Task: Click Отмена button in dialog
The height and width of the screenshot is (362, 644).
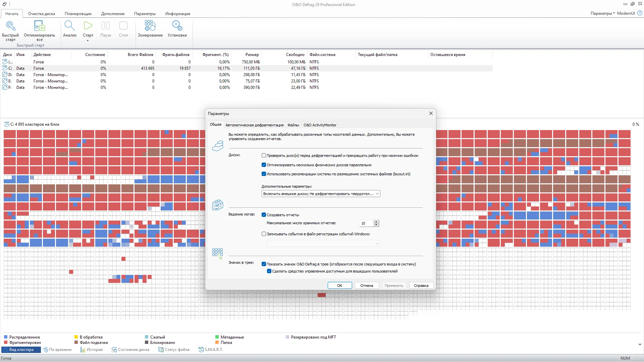Action: pyautogui.click(x=367, y=286)
